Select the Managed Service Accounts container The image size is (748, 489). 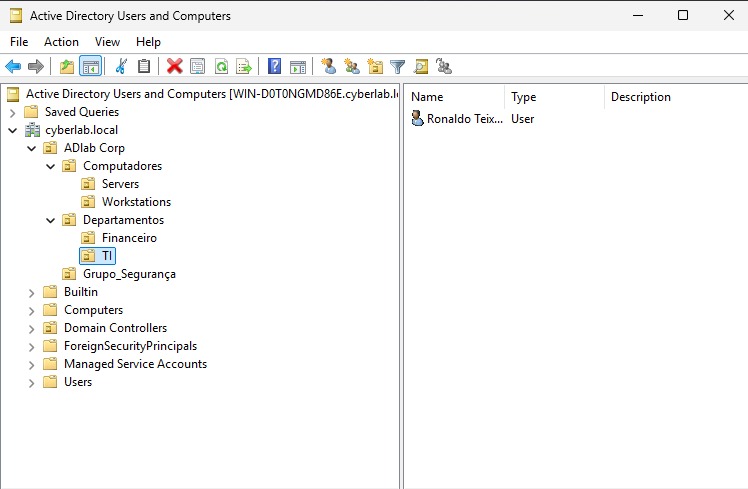pos(135,364)
